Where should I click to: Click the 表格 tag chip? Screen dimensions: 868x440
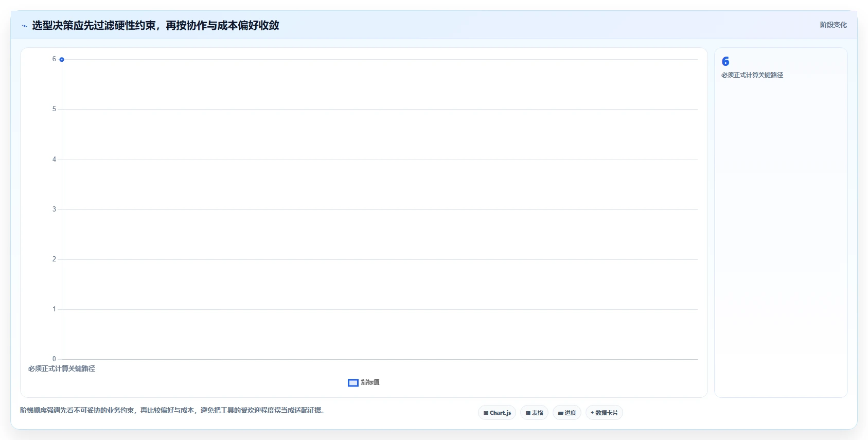[534, 413]
